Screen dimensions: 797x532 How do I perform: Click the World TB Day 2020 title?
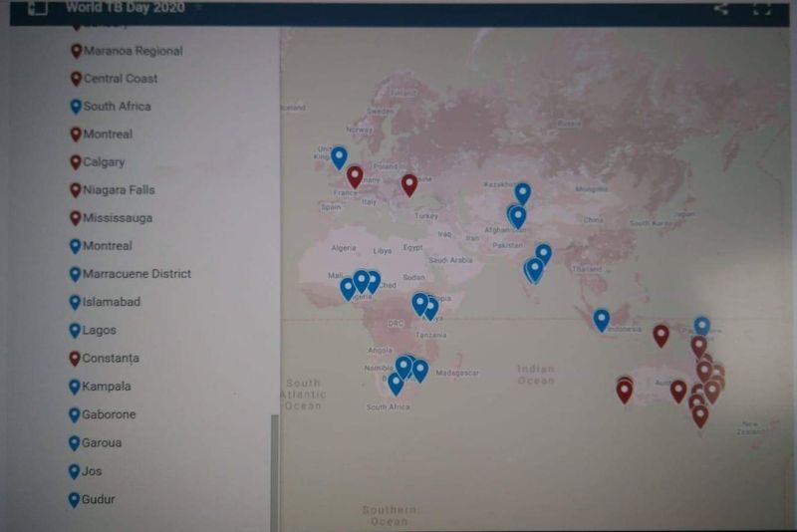point(126,8)
